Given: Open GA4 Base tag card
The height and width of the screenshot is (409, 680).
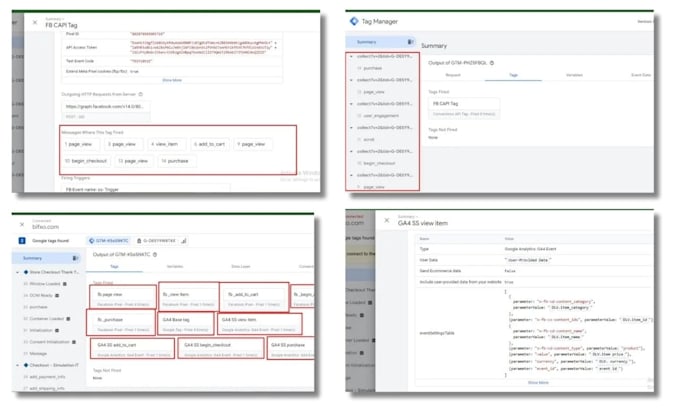Looking at the screenshot, I should (186, 324).
